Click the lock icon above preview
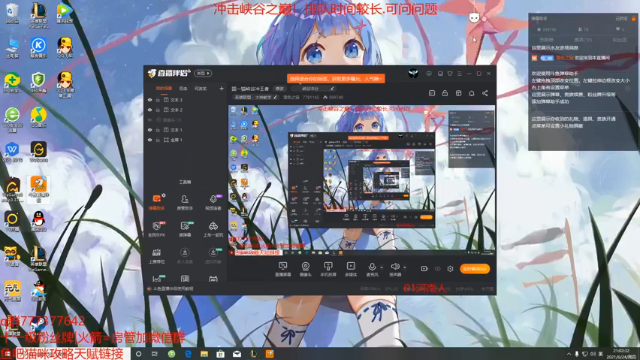640x360 pixels. (x=445, y=93)
